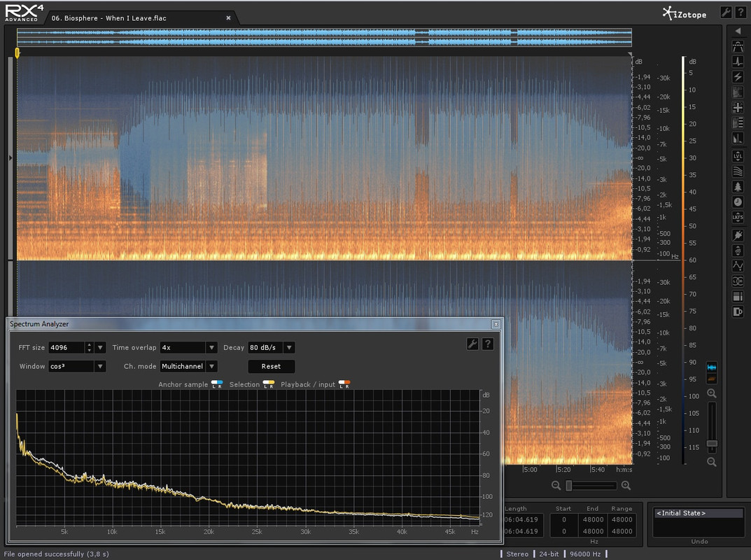Zoom in on the timeline (horizontal magnifier plus)

point(626,485)
